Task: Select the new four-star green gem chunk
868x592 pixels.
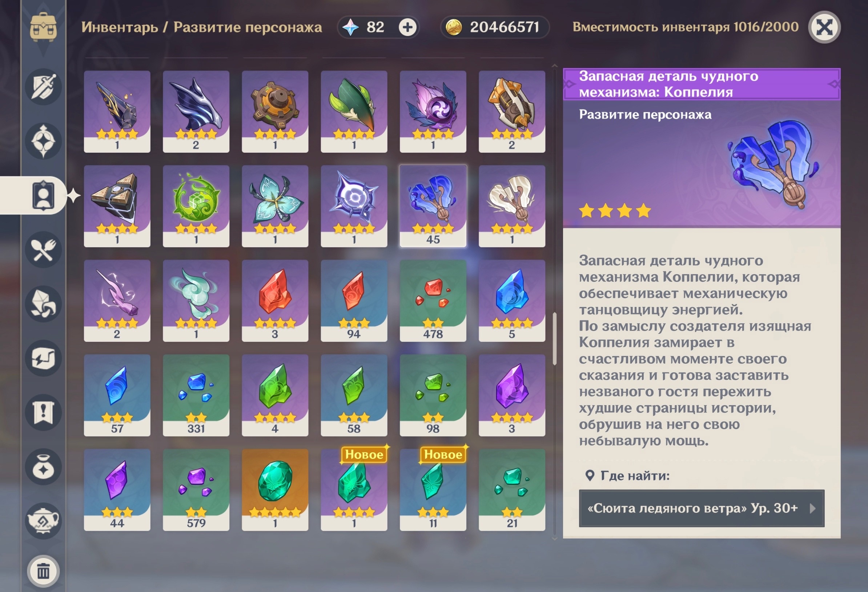Action: 354,489
